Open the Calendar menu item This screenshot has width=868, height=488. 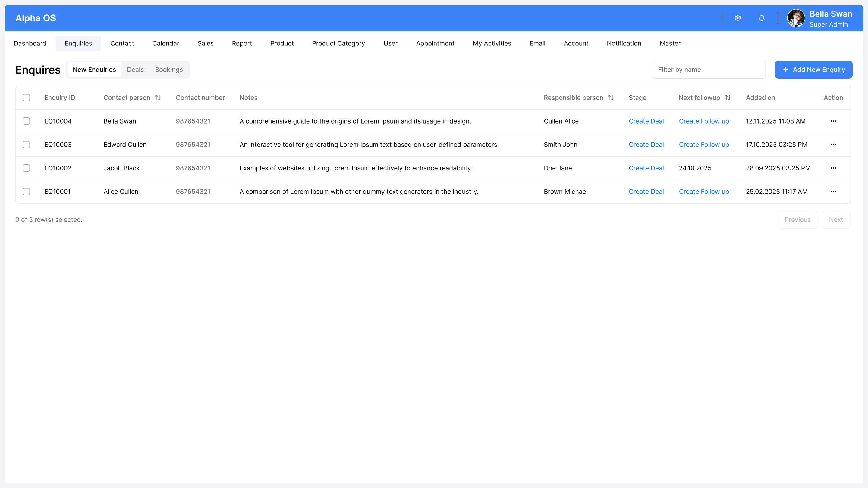(x=165, y=43)
